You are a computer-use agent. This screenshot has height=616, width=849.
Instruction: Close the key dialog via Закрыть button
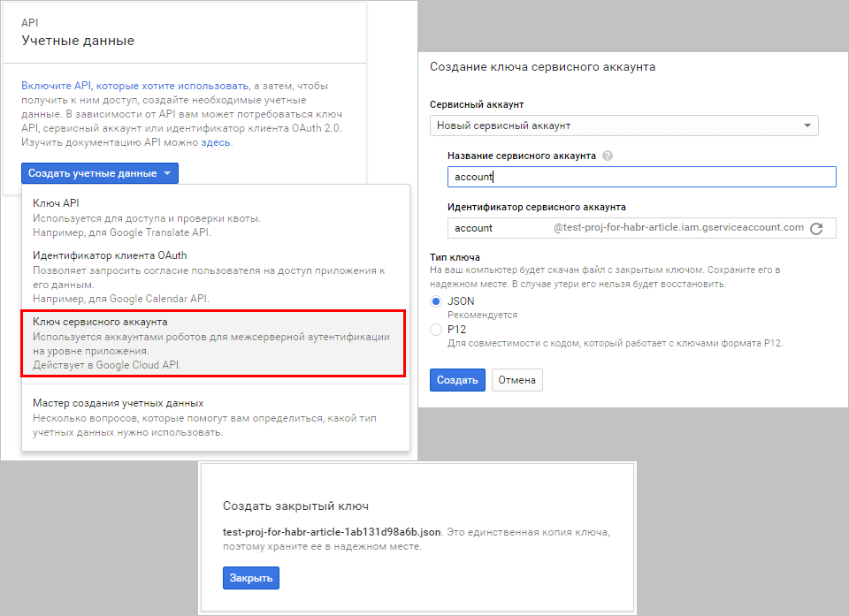(251, 577)
